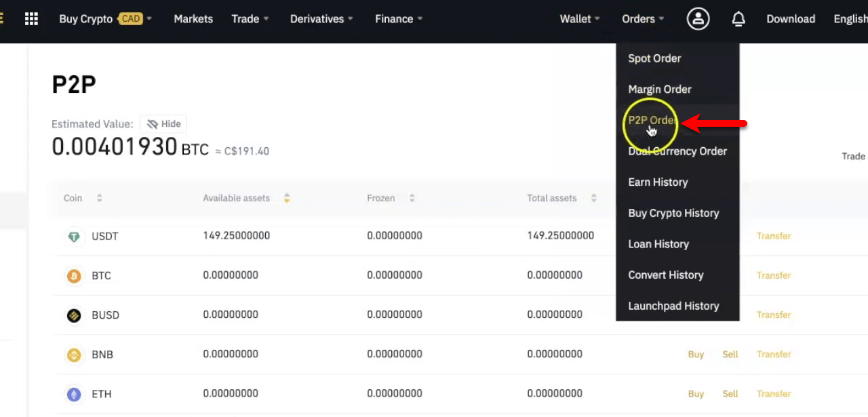The height and width of the screenshot is (417, 868).
Task: Click the 149.25000000 USDT available value
Action: click(237, 236)
